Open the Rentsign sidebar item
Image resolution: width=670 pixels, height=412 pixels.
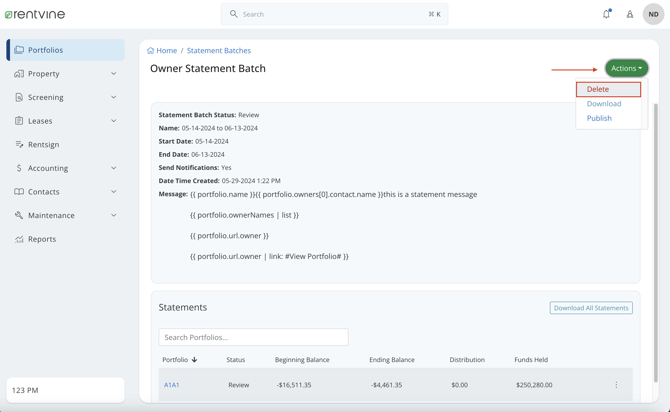pyautogui.click(x=65, y=144)
